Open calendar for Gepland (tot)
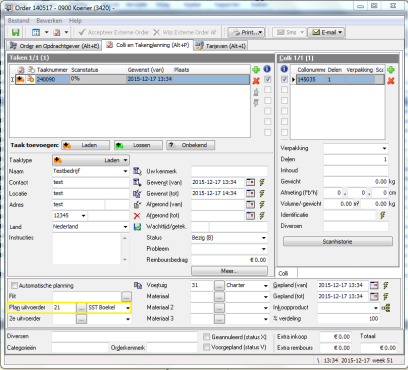The image size is (408, 370). 374,296
